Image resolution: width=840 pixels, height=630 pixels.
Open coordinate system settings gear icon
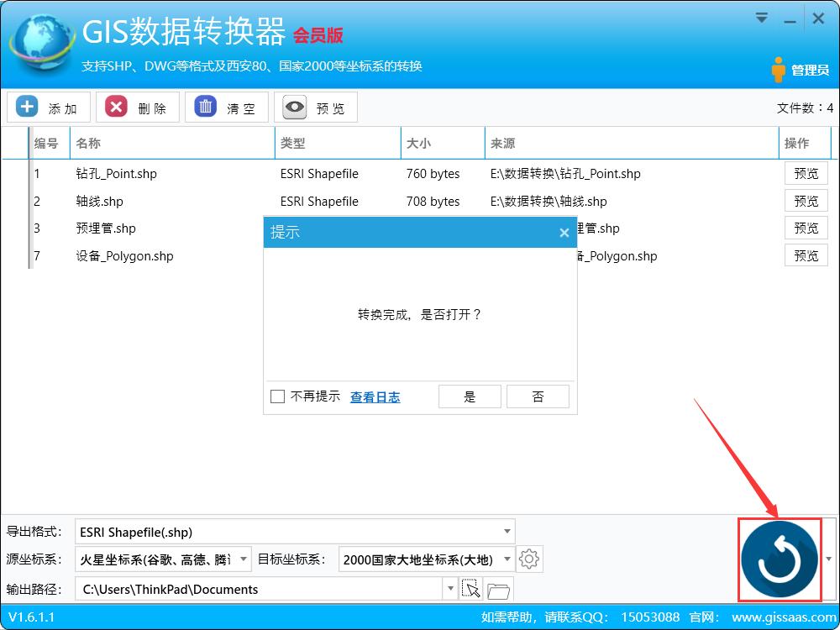[529, 559]
